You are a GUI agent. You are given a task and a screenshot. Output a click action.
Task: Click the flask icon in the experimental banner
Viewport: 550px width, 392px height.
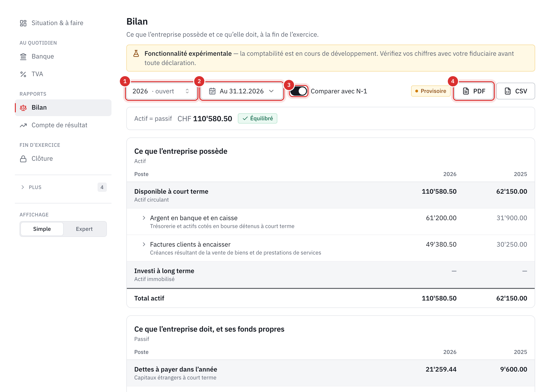click(x=136, y=54)
